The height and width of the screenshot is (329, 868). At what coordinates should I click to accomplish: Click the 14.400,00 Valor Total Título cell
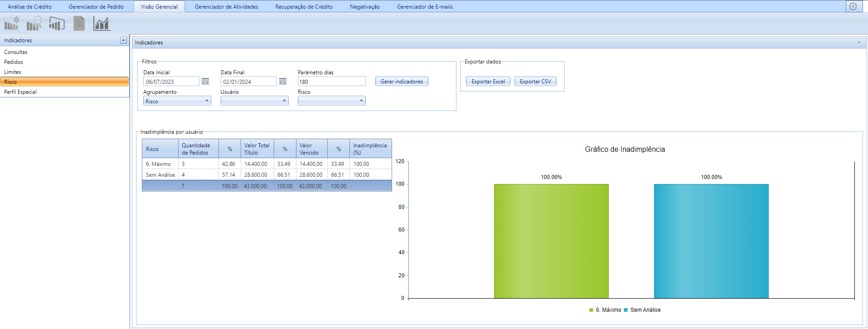click(257, 164)
